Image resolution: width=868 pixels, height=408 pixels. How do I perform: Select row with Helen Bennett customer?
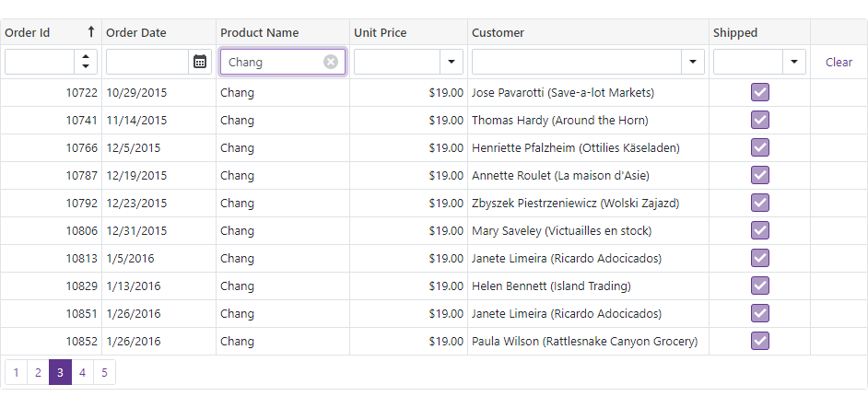[551, 286]
